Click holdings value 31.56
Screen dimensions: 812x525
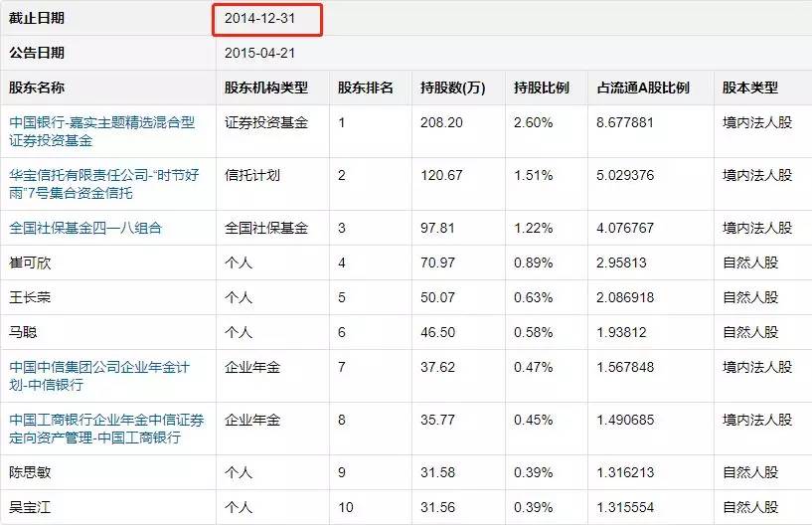point(437,507)
